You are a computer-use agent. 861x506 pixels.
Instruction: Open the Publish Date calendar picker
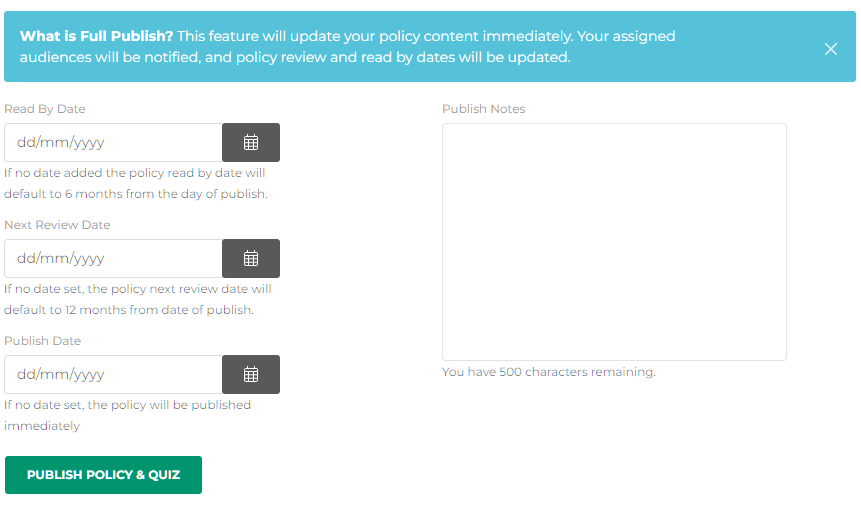tap(251, 375)
